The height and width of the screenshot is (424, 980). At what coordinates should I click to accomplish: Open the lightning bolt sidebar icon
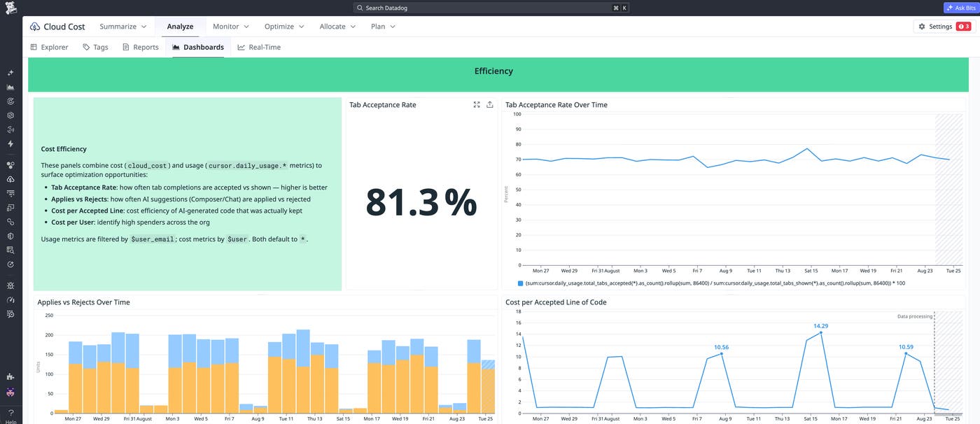point(10,143)
